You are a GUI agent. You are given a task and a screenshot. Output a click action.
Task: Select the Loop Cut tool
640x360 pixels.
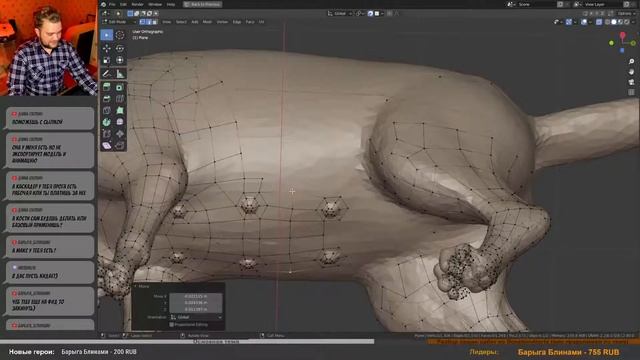(x=120, y=99)
